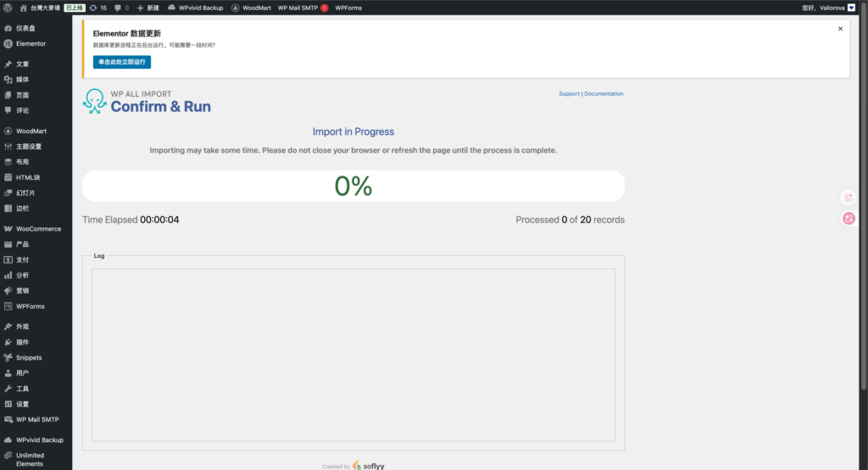The image size is (868, 470).
Task: Open the Documentation link
Action: [x=604, y=94]
